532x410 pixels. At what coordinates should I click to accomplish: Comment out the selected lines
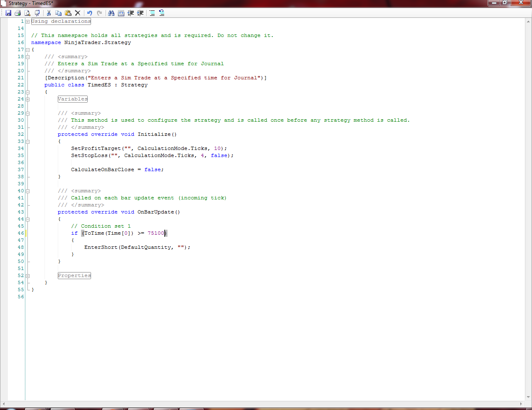pos(152,13)
